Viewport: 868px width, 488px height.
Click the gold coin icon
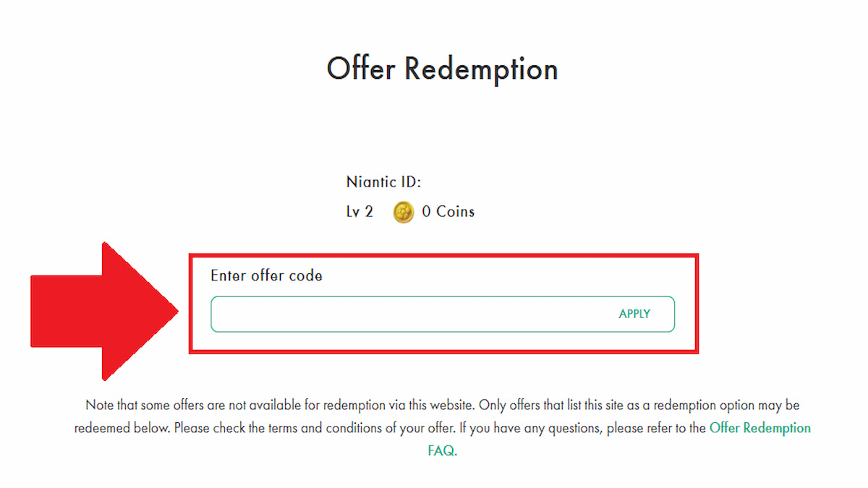tap(404, 213)
